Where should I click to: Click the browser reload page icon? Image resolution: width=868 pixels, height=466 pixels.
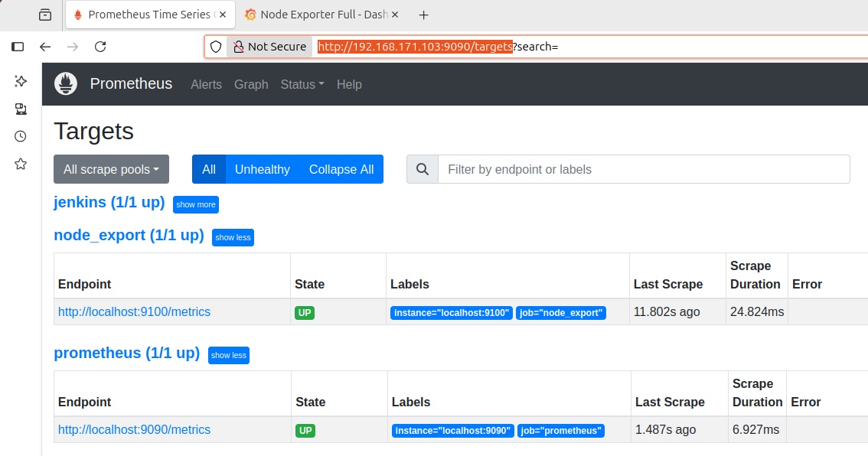point(100,47)
